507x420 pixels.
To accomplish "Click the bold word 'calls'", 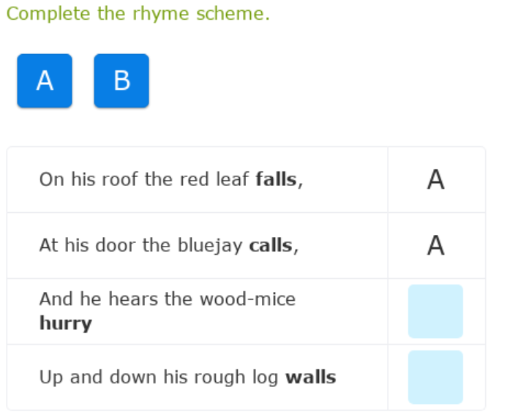I will point(271,245).
